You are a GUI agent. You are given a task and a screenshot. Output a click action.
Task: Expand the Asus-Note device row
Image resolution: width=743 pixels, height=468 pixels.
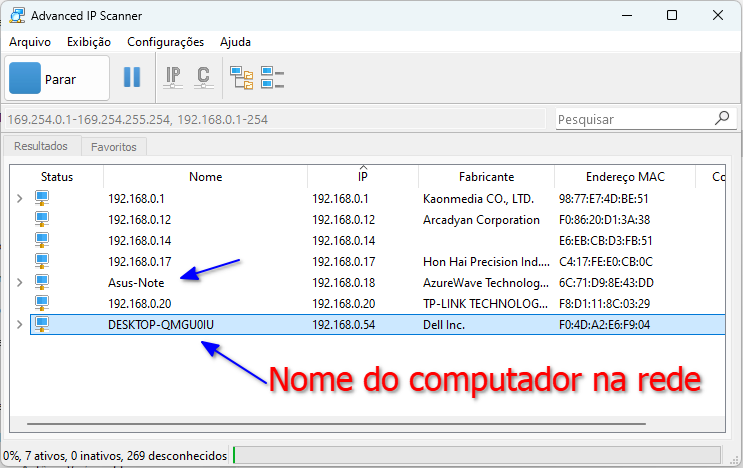click(x=19, y=283)
